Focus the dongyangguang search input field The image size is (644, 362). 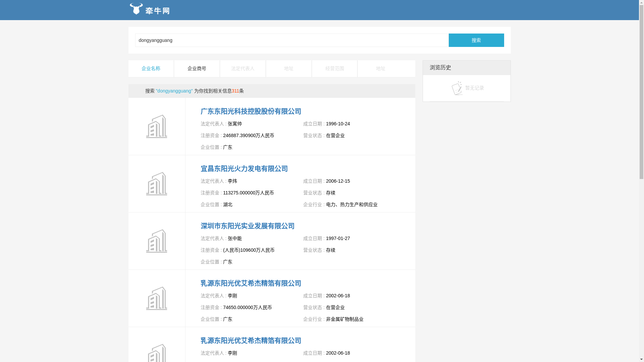click(x=292, y=40)
